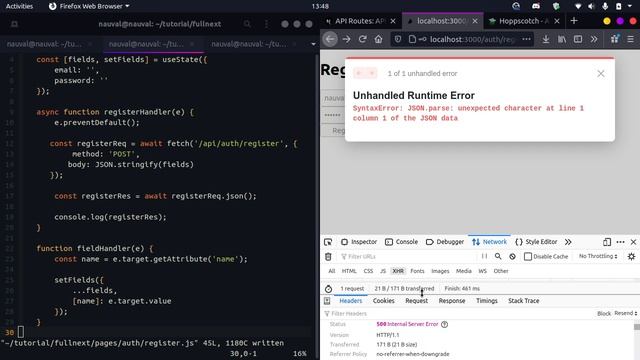Viewport: 640px width, 360px height.
Task: Filter network by Images
Action: (x=440, y=271)
